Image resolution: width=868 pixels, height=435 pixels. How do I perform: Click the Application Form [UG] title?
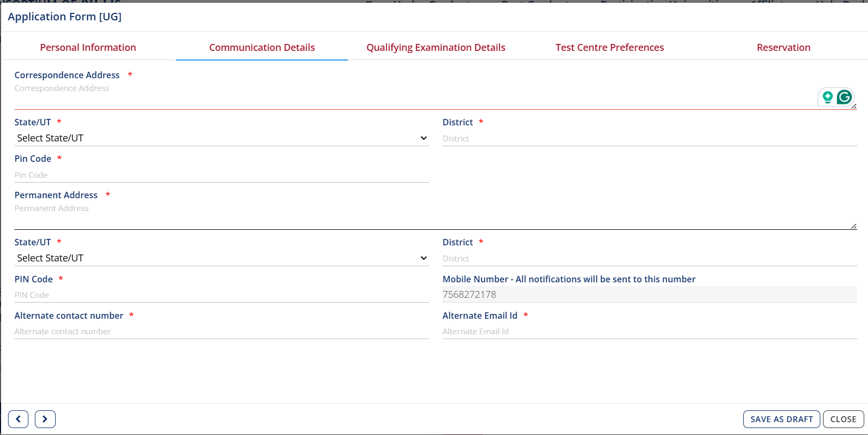pyautogui.click(x=65, y=17)
